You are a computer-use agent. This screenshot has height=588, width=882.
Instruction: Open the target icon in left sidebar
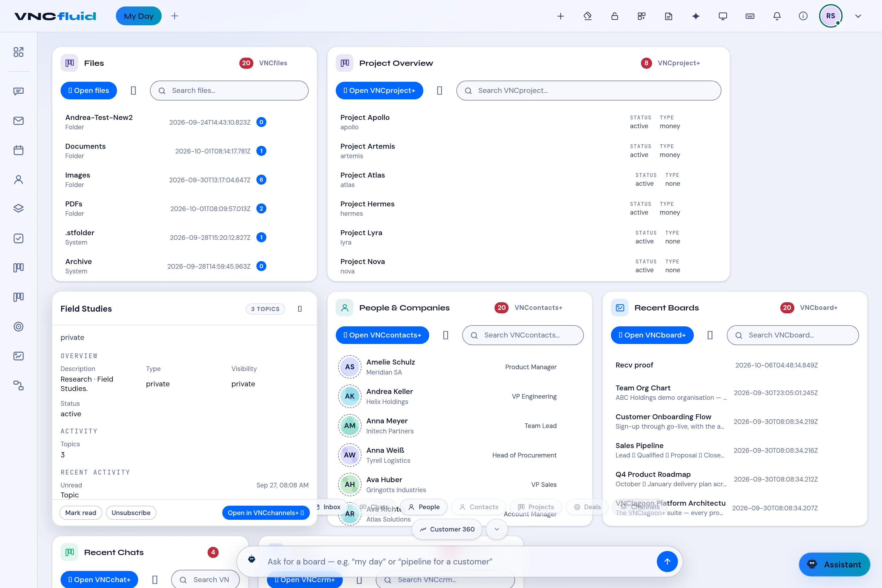18,327
